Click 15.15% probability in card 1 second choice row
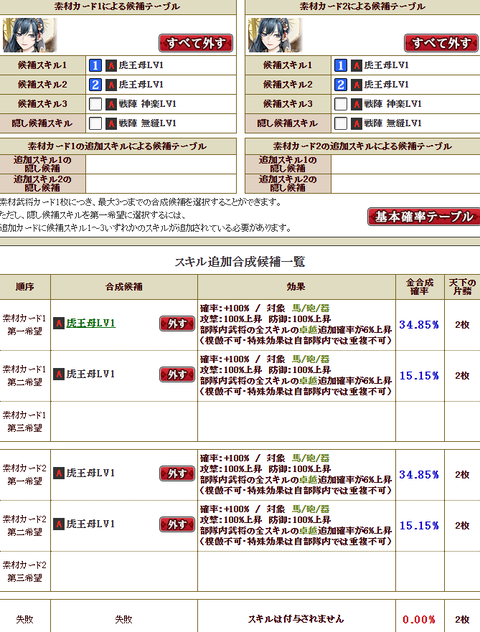480x632 pixels. (x=419, y=375)
